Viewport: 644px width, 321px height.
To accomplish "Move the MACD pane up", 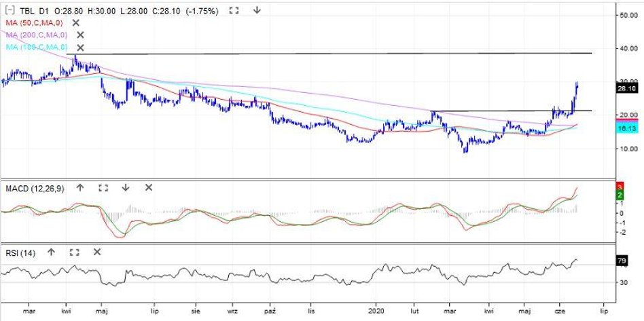I will (x=79, y=188).
